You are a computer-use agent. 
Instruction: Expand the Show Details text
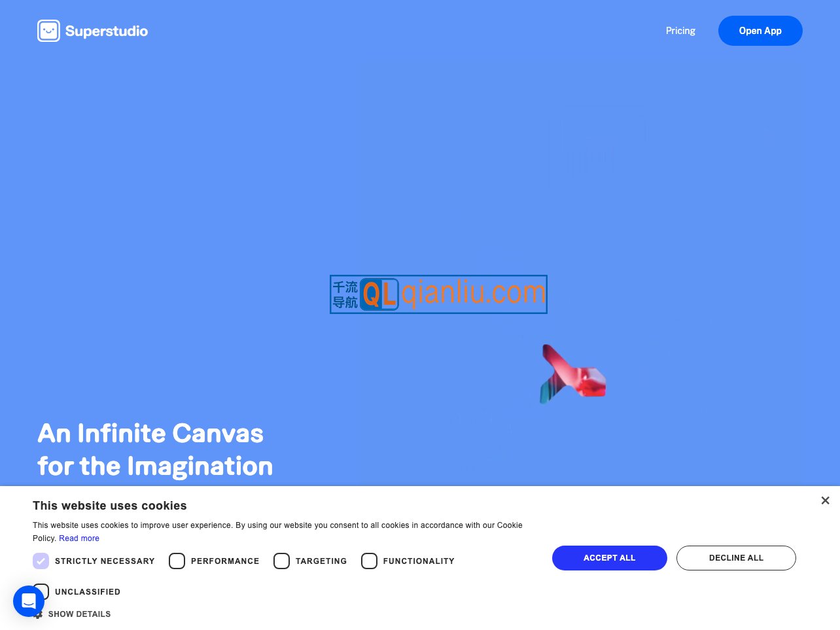click(x=79, y=614)
